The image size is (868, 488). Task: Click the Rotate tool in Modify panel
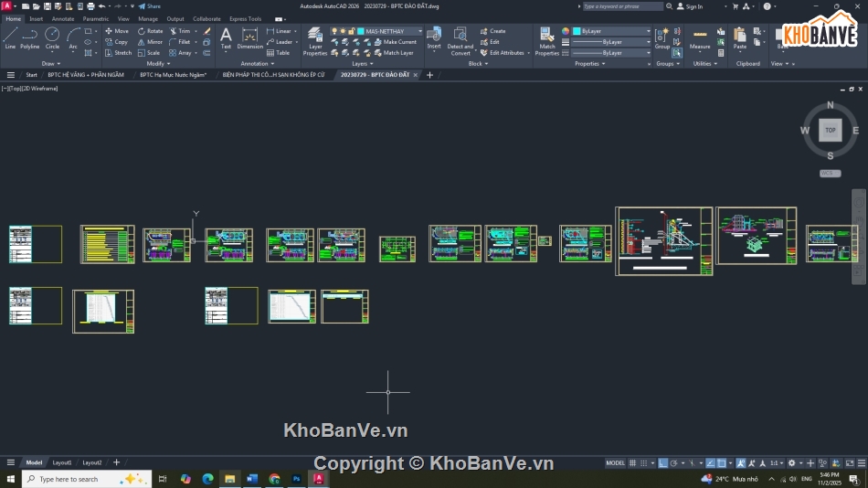150,31
